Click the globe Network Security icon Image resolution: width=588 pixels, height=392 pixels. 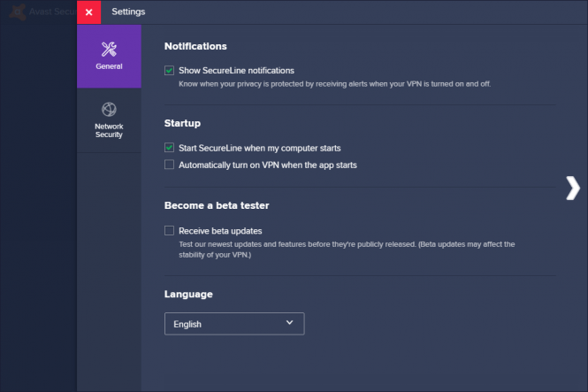109,110
